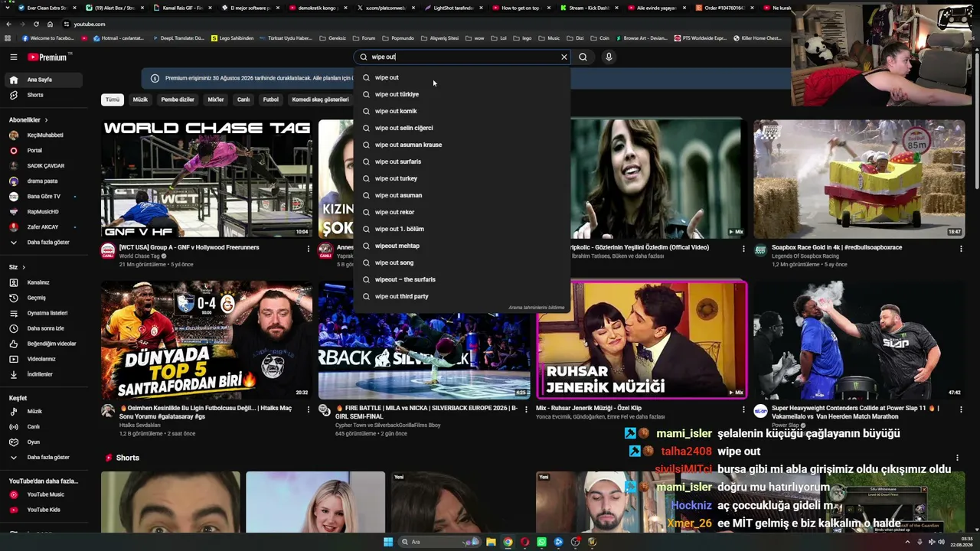This screenshot has width=980, height=551.
Task: Open Kanalınız in the sidebar
Action: 43,282
